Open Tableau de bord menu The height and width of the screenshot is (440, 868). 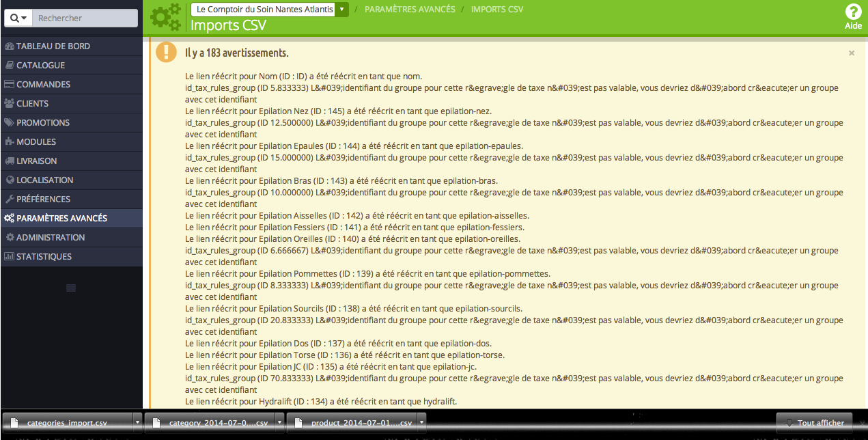point(72,46)
